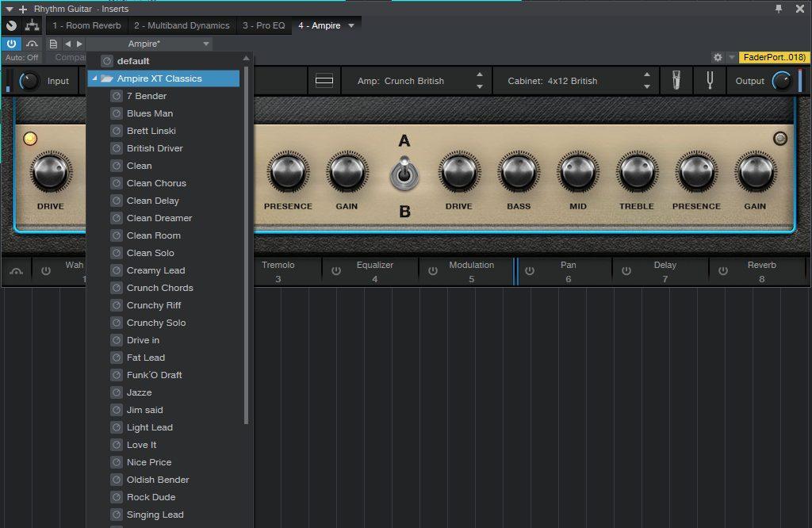Click the channel editor knob icon

[11, 25]
